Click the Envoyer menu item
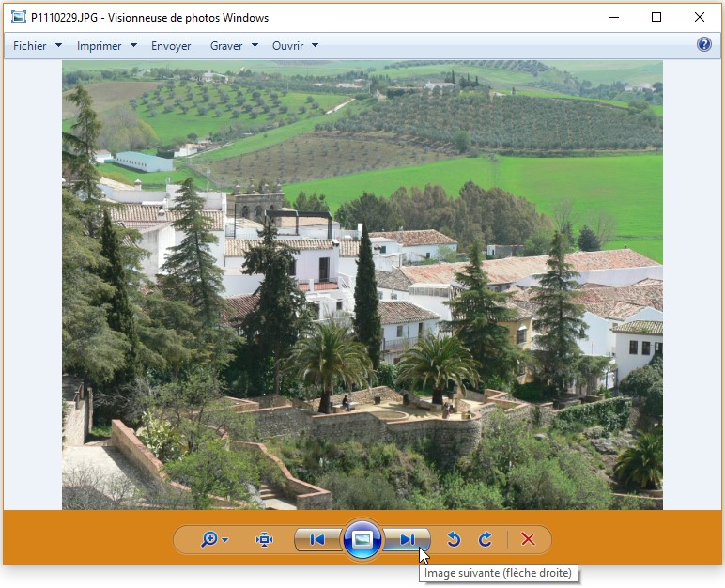The image size is (725, 588). click(x=171, y=46)
